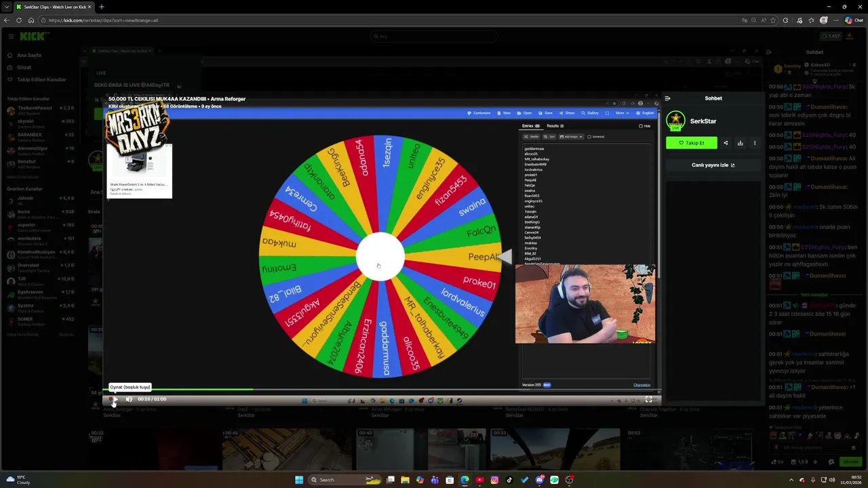Go back with the browser back arrow
This screenshot has height=488, width=868.
(7, 20)
